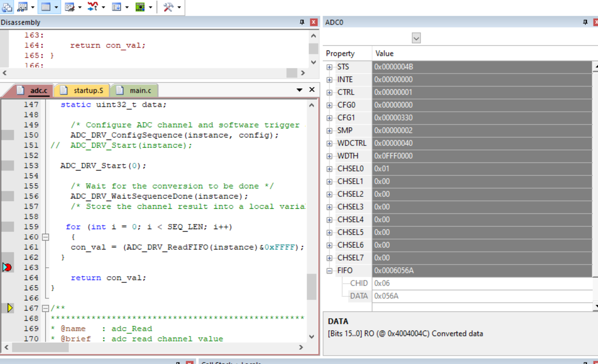Viewport: 598px width, 364px height.
Task: Click the yellow program counter arrow at line 167
Action: pyautogui.click(x=10, y=308)
